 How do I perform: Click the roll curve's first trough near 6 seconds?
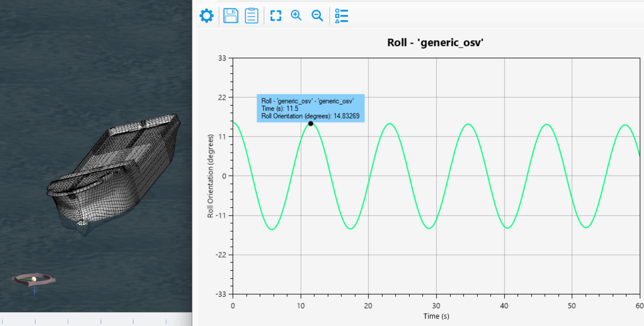tap(272, 229)
